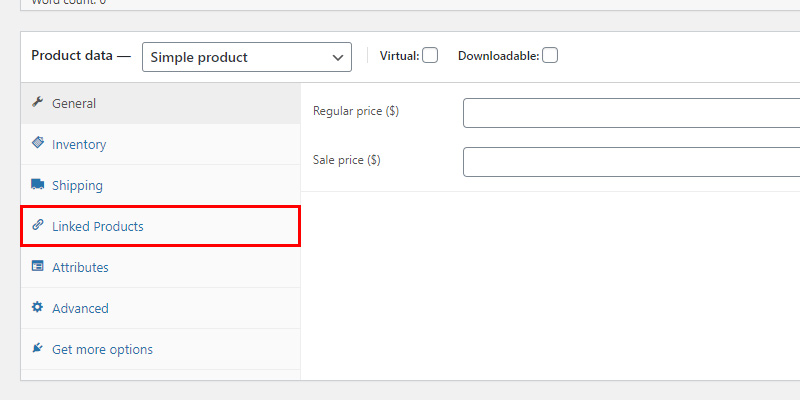Go to the Shipping tab
Image resolution: width=800 pixels, height=400 pixels.
tap(161, 185)
